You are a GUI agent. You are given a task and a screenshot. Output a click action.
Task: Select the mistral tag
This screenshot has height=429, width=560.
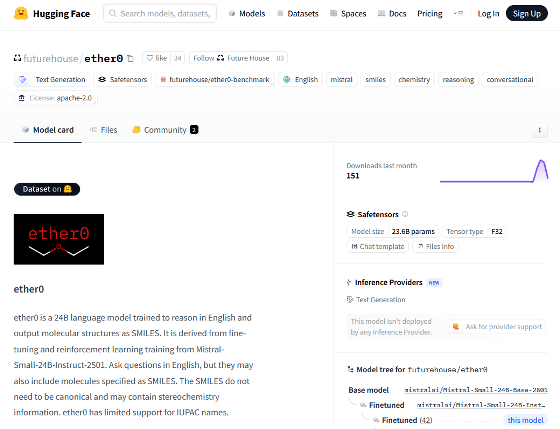tap(341, 79)
